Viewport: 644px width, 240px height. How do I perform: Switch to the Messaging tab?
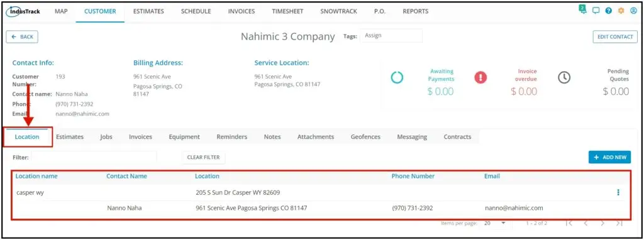412,137
